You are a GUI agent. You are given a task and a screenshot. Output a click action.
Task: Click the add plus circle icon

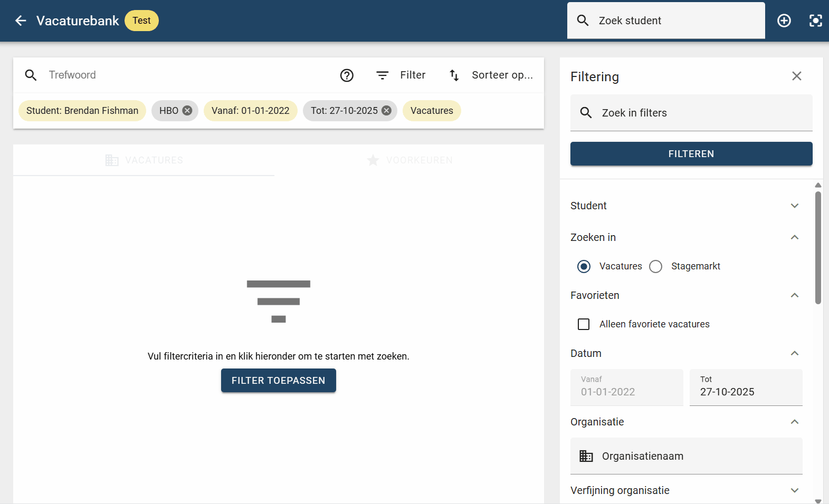(784, 21)
